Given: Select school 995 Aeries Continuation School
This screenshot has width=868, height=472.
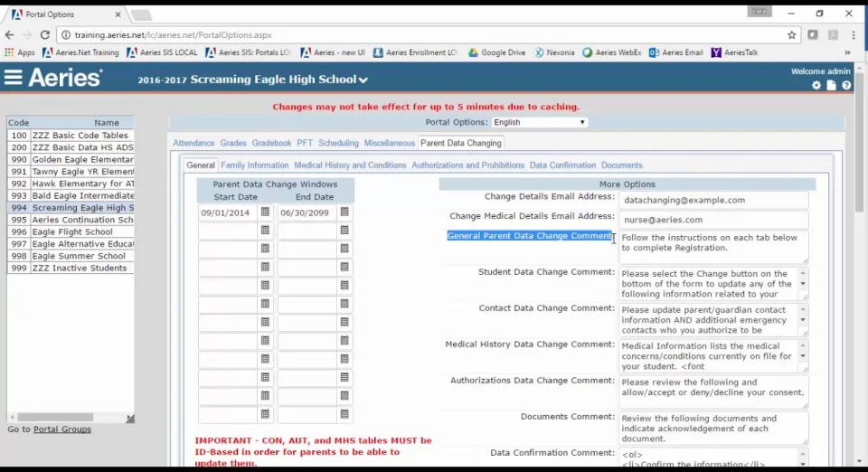Looking at the screenshot, I should 71,220.
